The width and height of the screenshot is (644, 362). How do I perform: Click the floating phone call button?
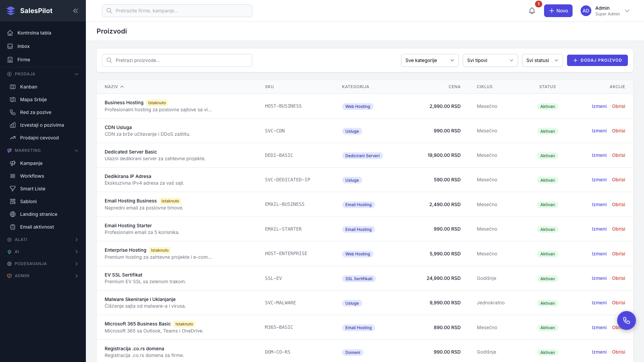pyautogui.click(x=626, y=320)
